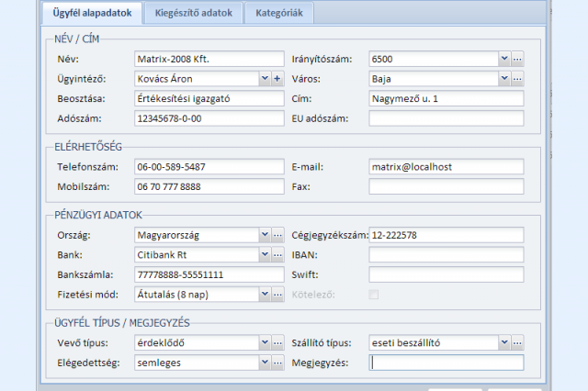The image size is (588, 391).
Task: Click into the Megjegyzés text field
Action: click(x=446, y=363)
